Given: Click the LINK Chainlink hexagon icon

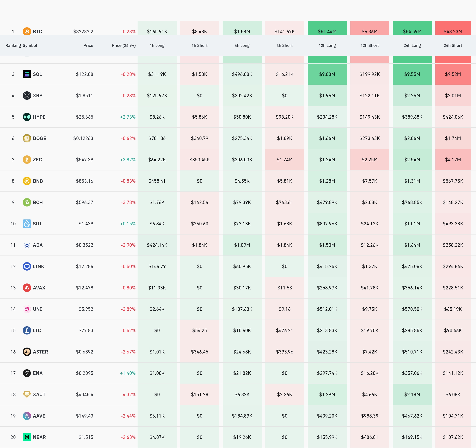Looking at the screenshot, I should coord(27,266).
